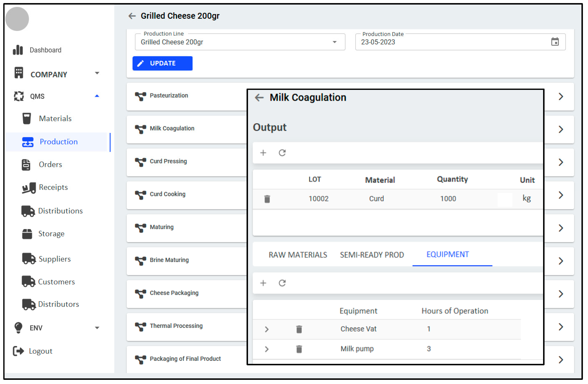Delete the Curd output lot row
Image resolution: width=588 pixels, height=384 pixels.
coord(267,199)
